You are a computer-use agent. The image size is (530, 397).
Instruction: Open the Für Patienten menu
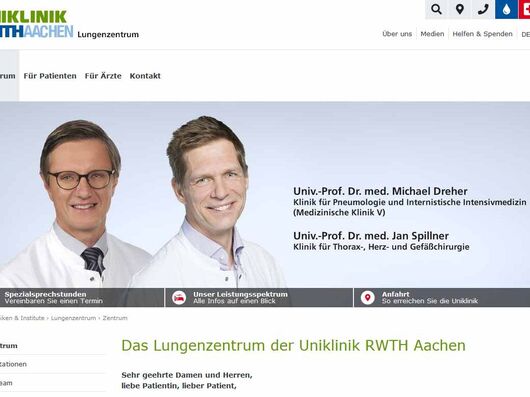pos(50,76)
